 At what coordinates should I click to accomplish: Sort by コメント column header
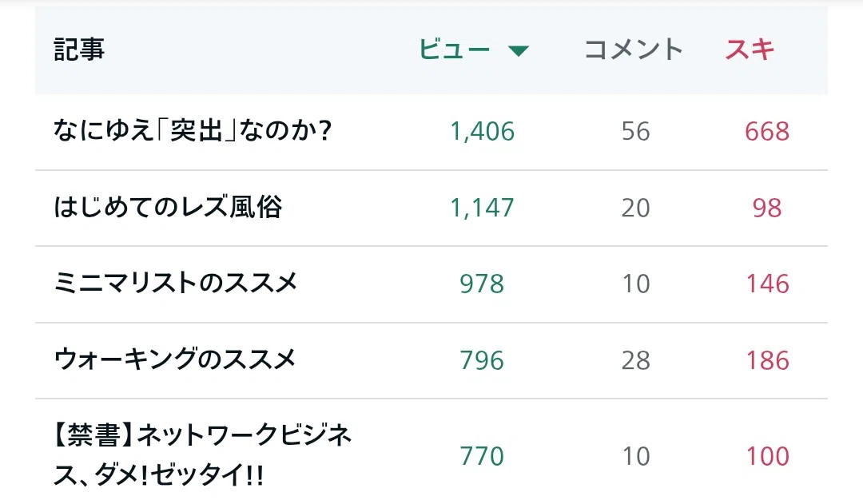(x=633, y=50)
